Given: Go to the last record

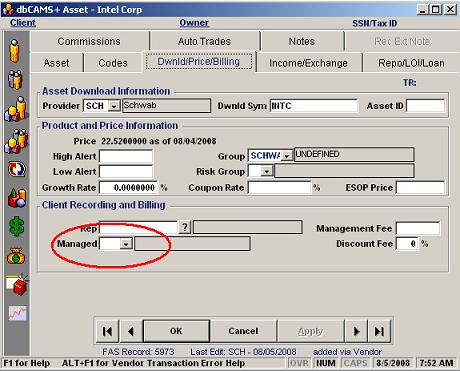Looking at the screenshot, I should [379, 331].
